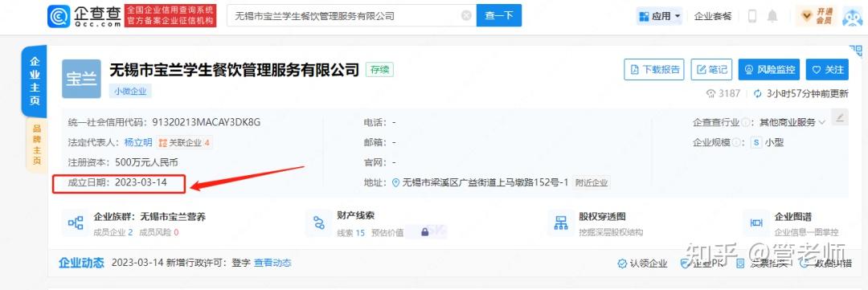The image size is (868, 290).
Task: Click the QR code icon at top-right corner
Action: [855, 51]
